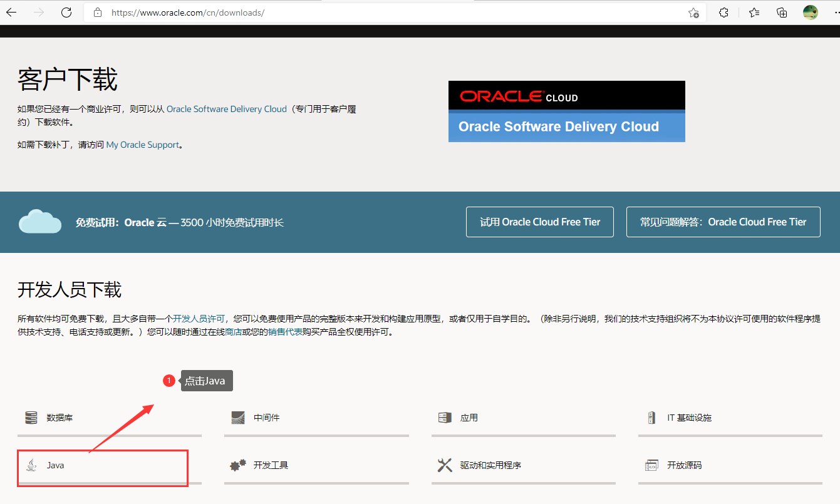
Task: Click the middleware icon
Action: pos(238,418)
